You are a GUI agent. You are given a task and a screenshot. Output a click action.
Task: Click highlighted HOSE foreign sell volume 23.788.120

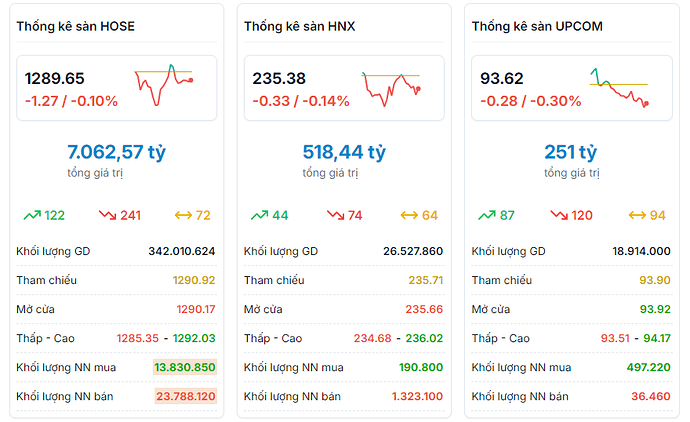184,397
